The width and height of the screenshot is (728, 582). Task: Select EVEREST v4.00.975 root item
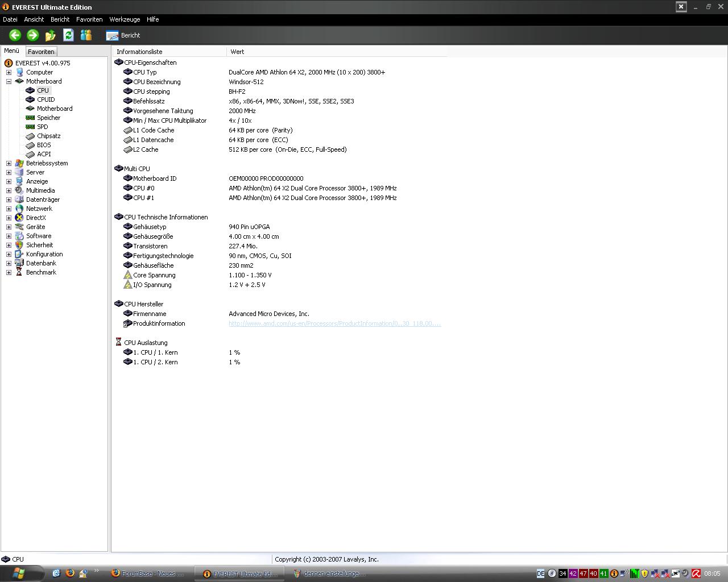point(43,63)
